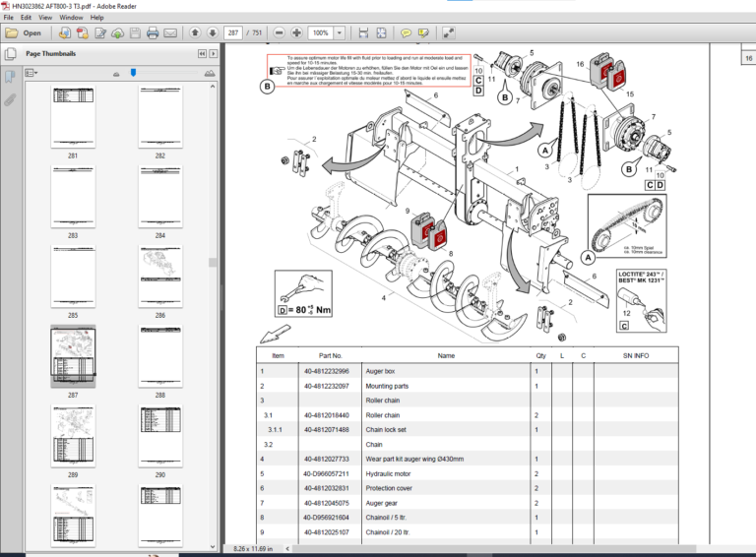Click the page number input field
The width and height of the screenshot is (756, 557).
tap(234, 32)
